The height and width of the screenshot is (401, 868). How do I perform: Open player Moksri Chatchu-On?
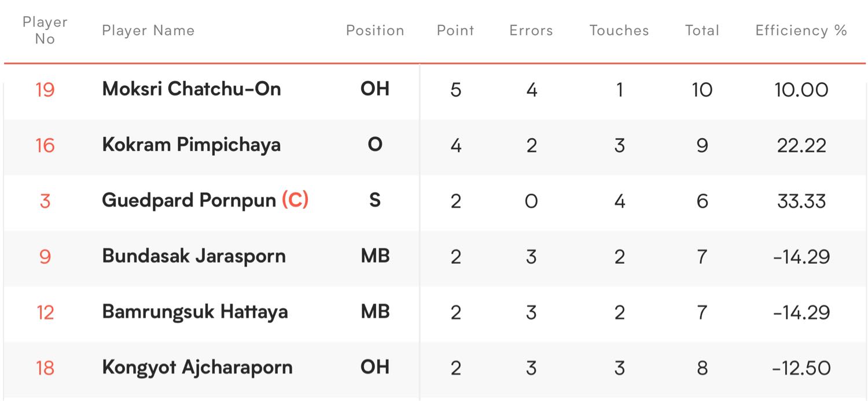192,89
